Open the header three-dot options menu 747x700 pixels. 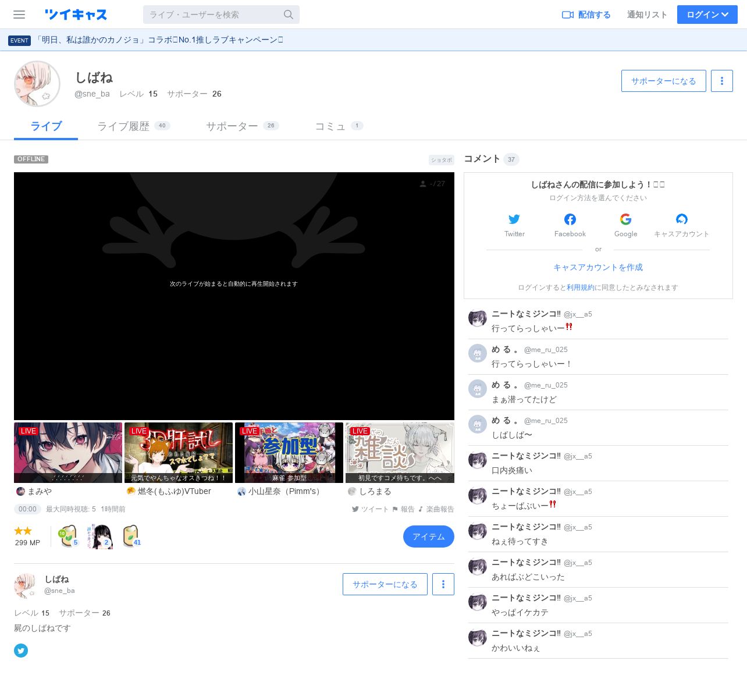[722, 81]
